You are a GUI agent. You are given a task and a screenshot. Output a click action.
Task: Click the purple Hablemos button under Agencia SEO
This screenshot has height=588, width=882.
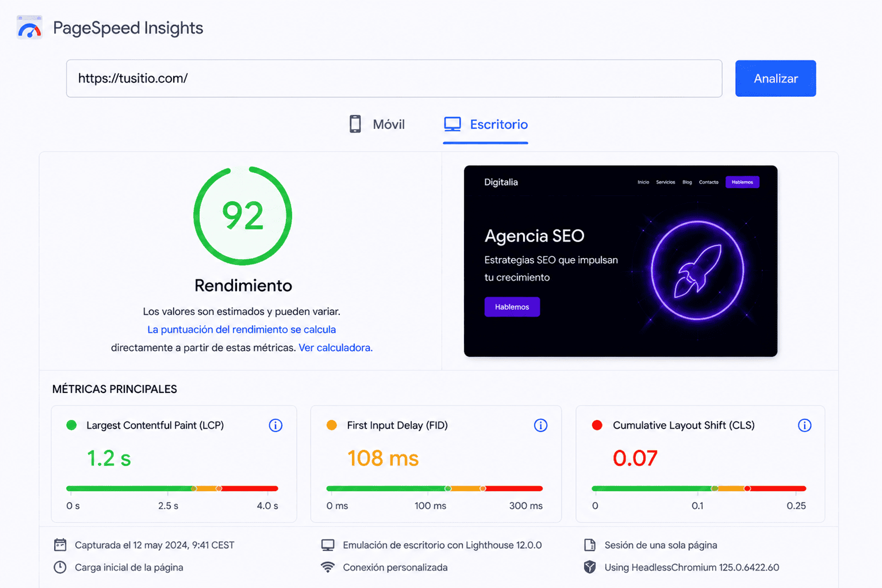[x=512, y=307]
